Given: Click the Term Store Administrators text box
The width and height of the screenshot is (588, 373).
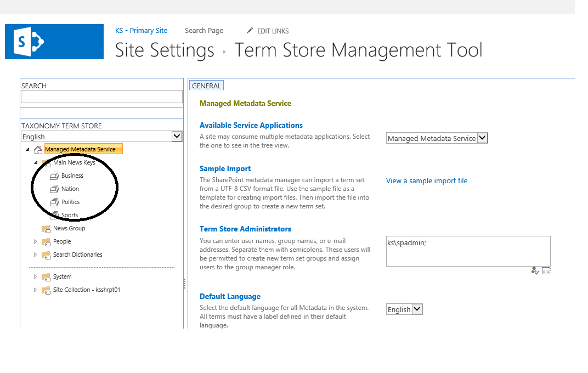Looking at the screenshot, I should coord(468,251).
